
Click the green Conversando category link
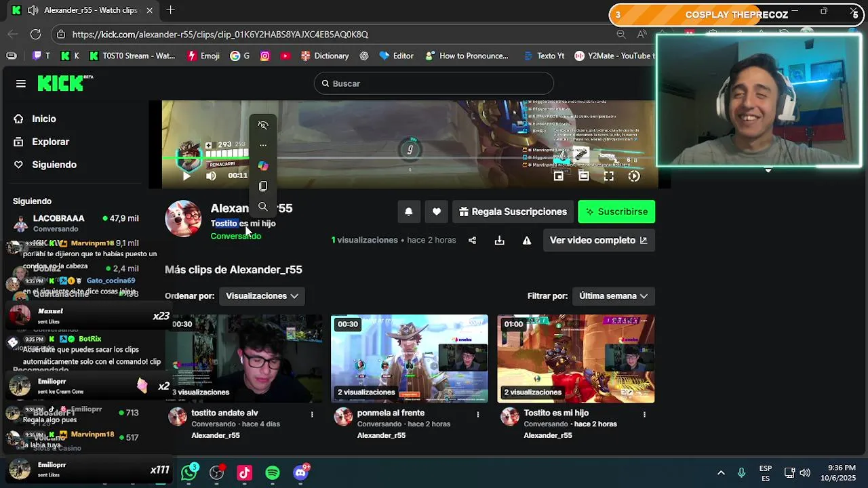point(235,236)
